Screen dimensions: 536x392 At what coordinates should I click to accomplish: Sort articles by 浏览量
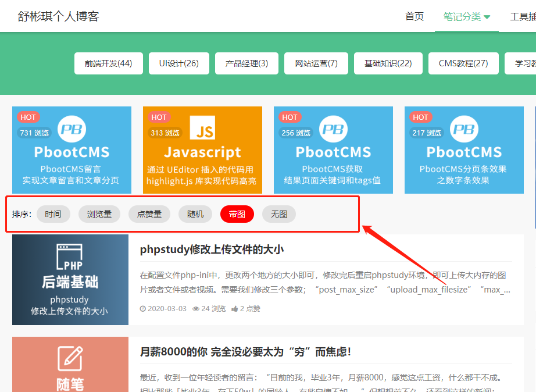99,214
